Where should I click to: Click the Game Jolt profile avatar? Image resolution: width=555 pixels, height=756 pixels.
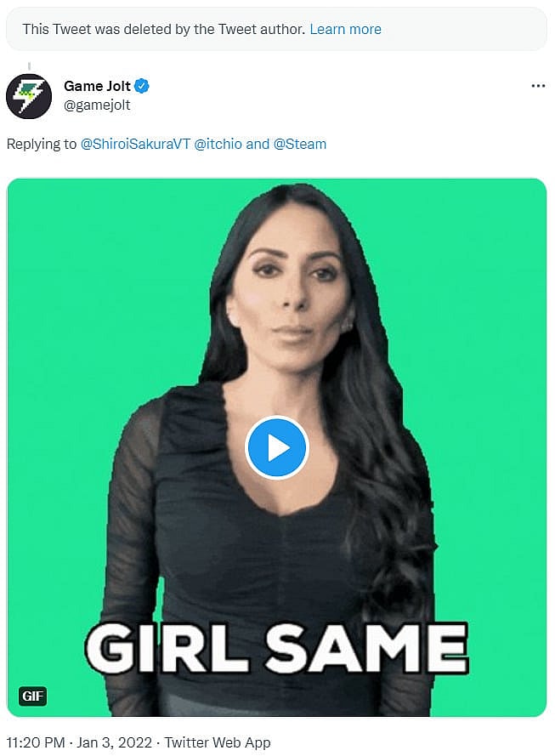click(x=29, y=95)
